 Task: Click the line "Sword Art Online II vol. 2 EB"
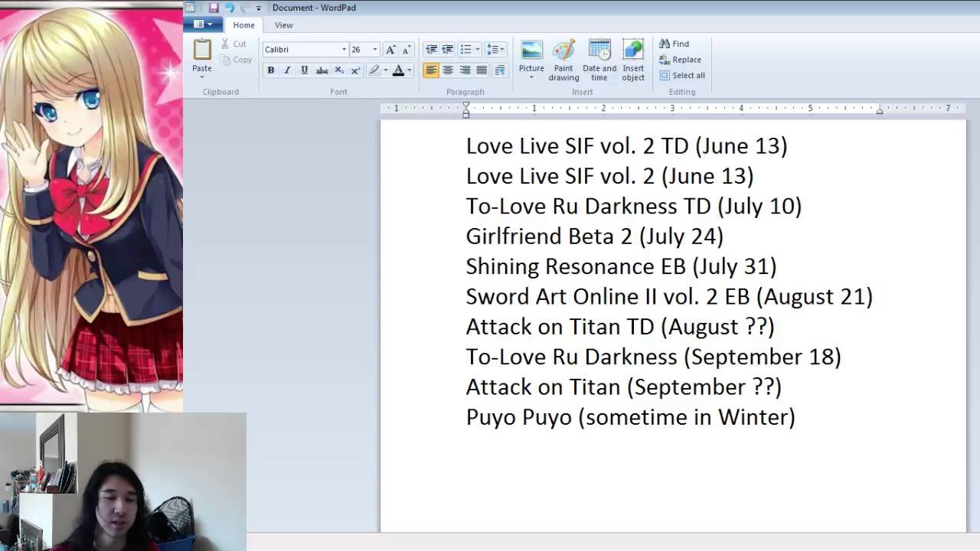click(608, 296)
